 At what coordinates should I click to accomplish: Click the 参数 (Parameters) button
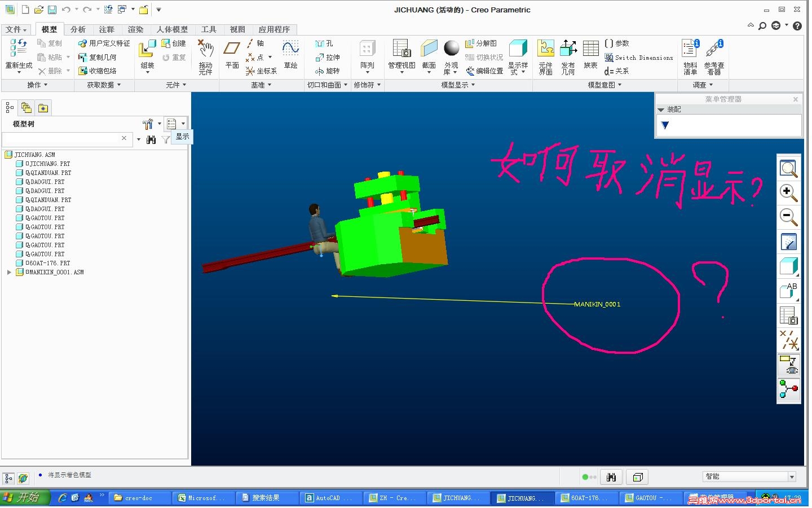pyautogui.click(x=616, y=43)
